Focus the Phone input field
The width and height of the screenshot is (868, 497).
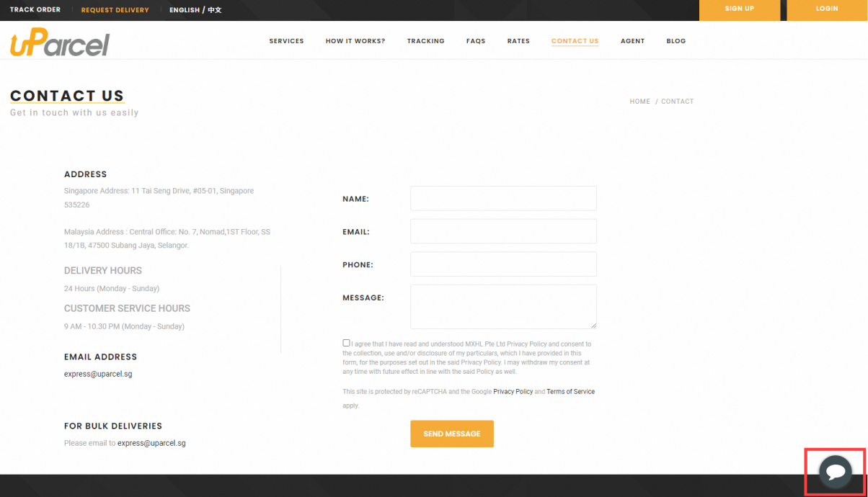click(503, 264)
